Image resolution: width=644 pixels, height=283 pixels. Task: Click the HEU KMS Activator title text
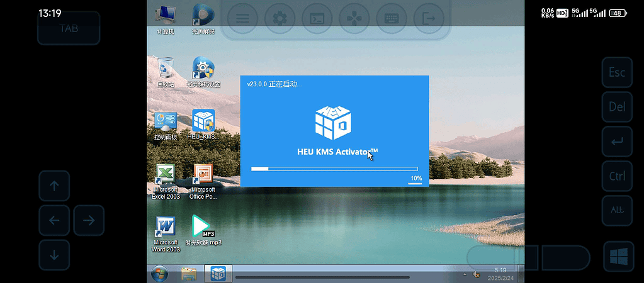337,152
